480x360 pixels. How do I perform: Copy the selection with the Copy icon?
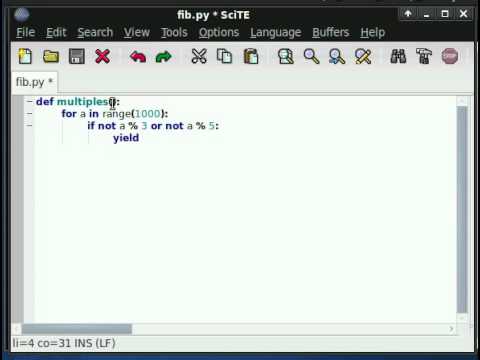click(225, 56)
